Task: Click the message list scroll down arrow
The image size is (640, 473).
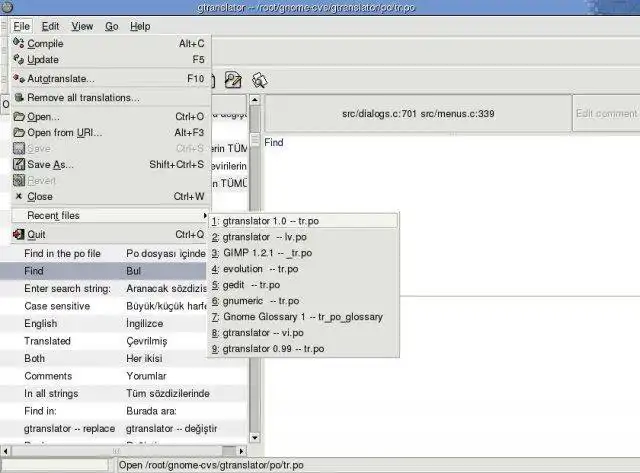Action: tap(254, 438)
